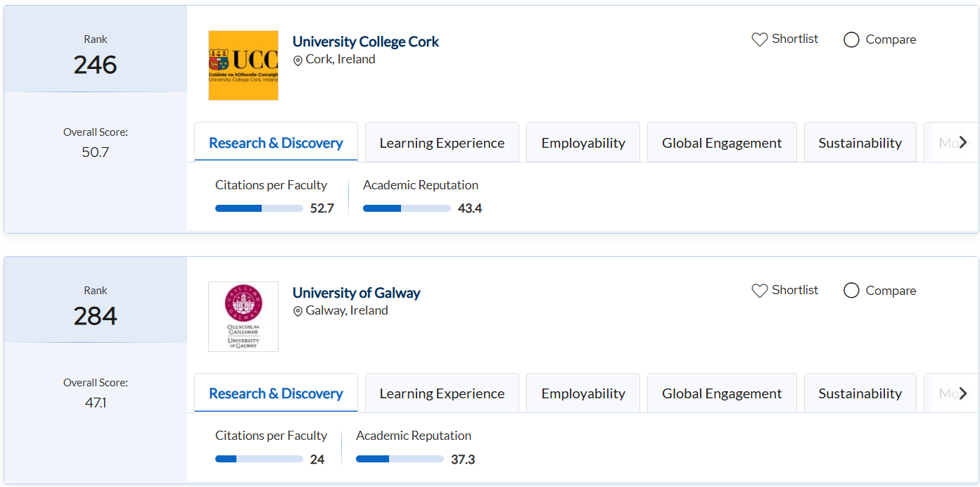
Task: Click the heart Shortlist icon for University College Cork
Action: [x=759, y=39]
